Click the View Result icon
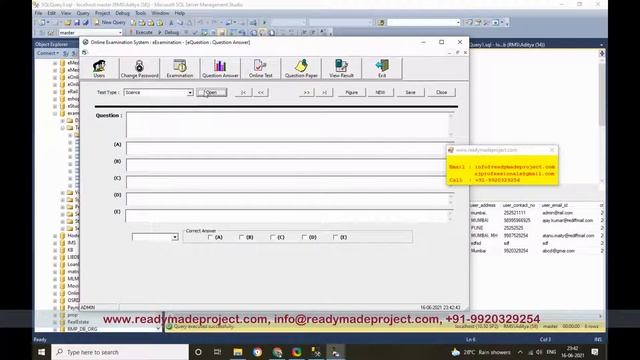Image resolution: width=640 pixels, height=360 pixels. (x=341, y=68)
